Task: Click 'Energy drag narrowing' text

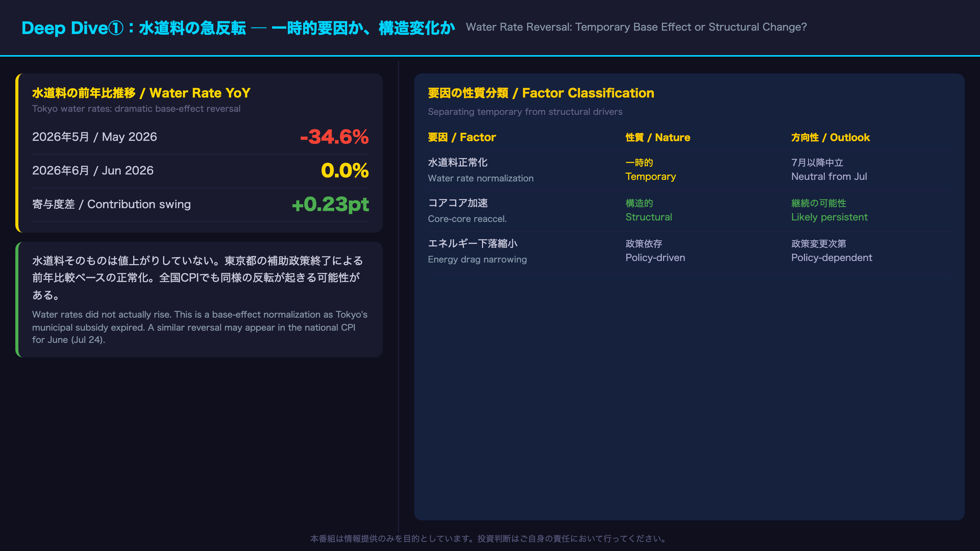Action: click(477, 259)
